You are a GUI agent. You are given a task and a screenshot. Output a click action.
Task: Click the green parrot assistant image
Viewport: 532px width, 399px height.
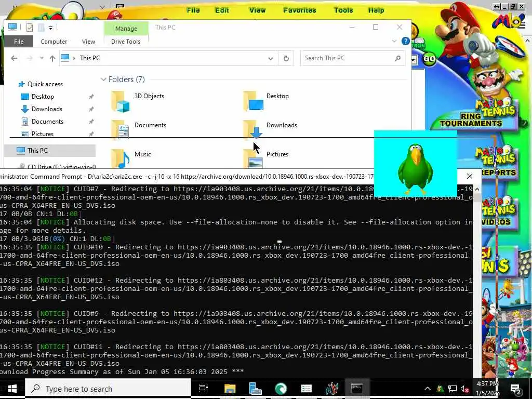pyautogui.click(x=415, y=164)
